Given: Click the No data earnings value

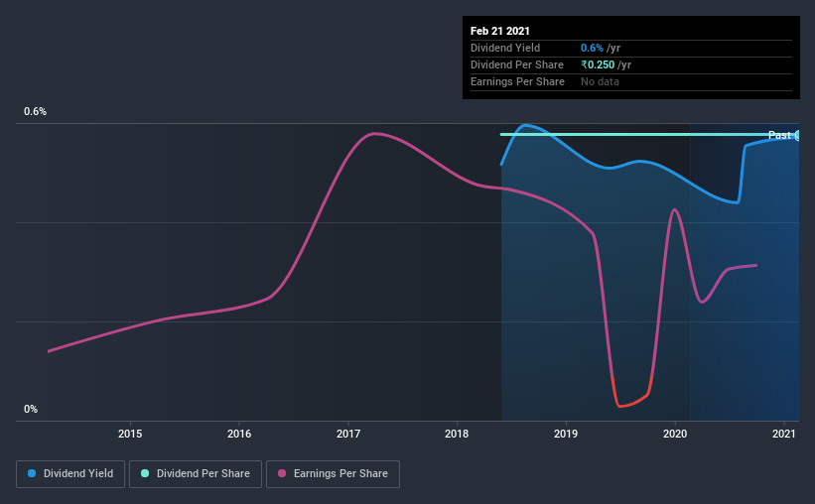Looking at the screenshot, I should pos(600,81).
